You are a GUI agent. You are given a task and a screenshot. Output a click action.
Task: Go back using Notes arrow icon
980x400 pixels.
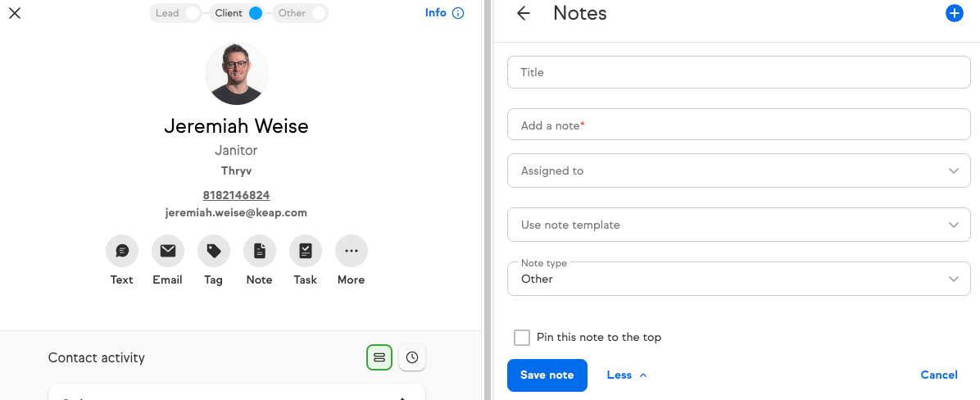tap(523, 13)
